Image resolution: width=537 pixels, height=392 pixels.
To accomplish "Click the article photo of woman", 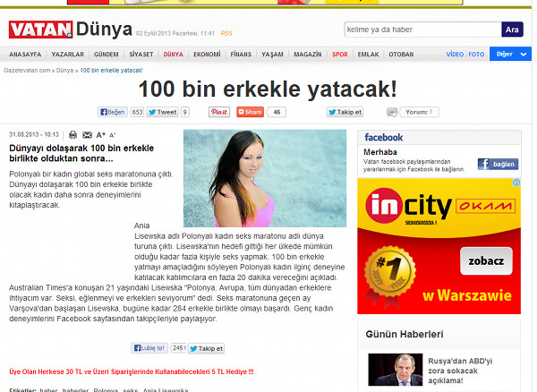I will pos(265,178).
